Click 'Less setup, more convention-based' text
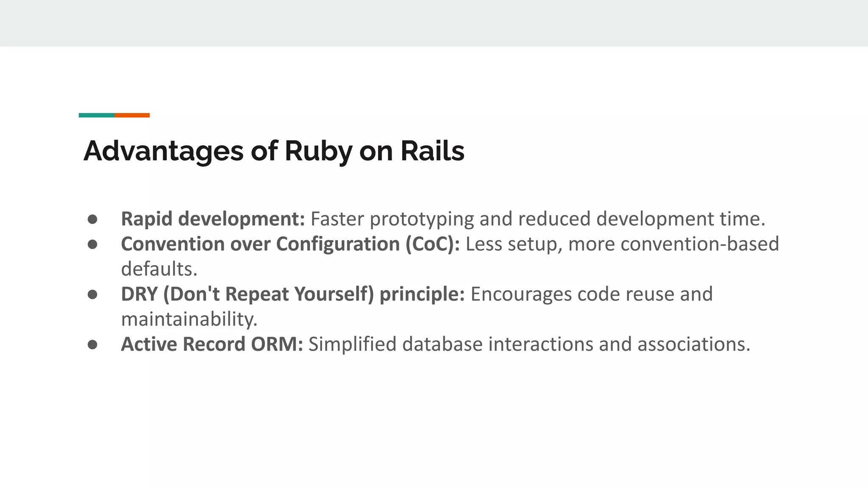The width and height of the screenshot is (868, 488). tap(622, 244)
